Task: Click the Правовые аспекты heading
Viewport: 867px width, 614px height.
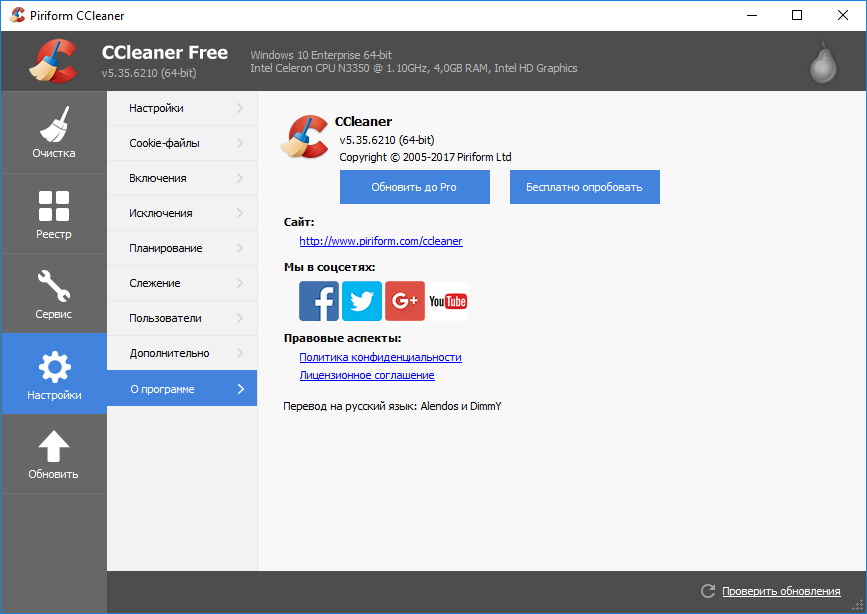Action: [343, 338]
